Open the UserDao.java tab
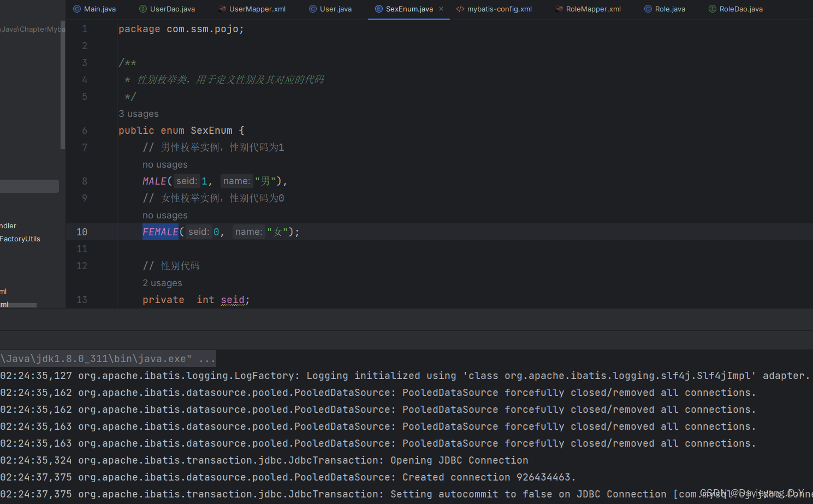The height and width of the screenshot is (504, 813). pos(167,9)
